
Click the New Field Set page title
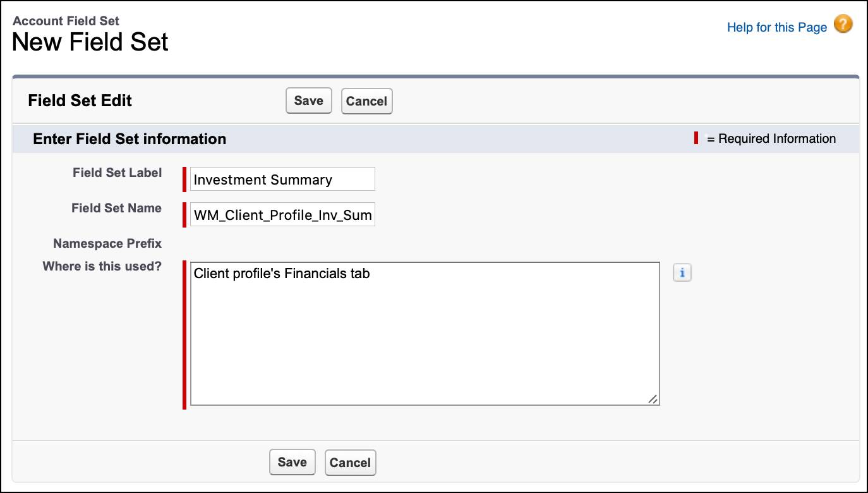(90, 42)
